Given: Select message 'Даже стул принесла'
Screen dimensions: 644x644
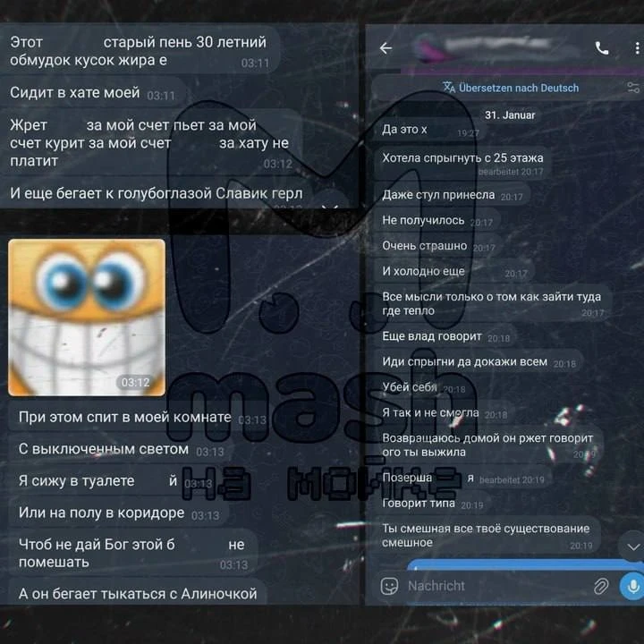Looking at the screenshot, I should click(453, 195).
